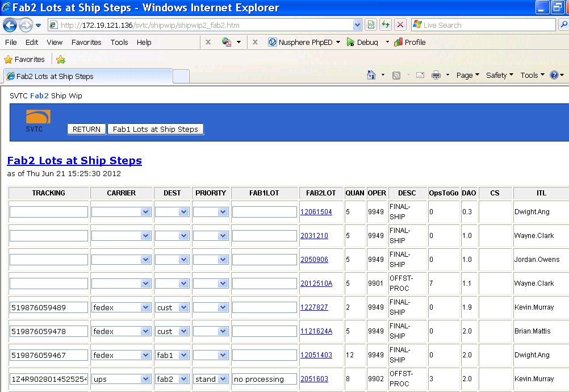Expand the Print button dropdown arrow
Image resolution: width=569 pixels, height=392 pixels.
pos(447,75)
